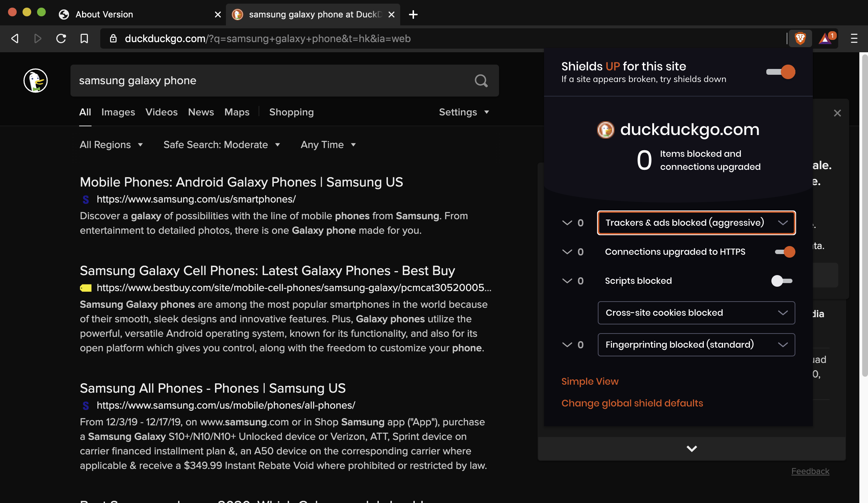Select the All results tab
868x503 pixels.
[x=85, y=112]
